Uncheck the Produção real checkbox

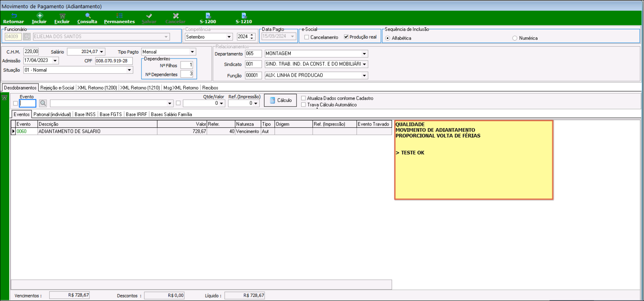click(x=346, y=37)
